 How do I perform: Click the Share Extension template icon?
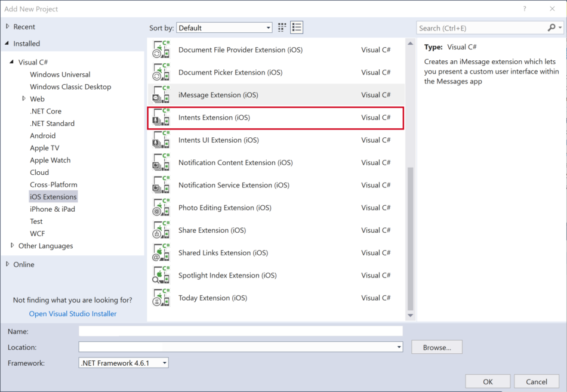click(161, 230)
